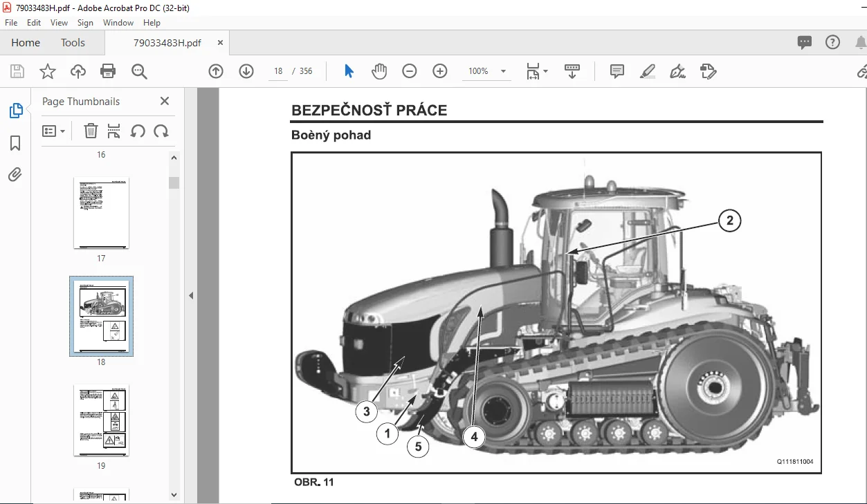Open the File menu
Viewport: 867px width, 504px height.
(11, 23)
